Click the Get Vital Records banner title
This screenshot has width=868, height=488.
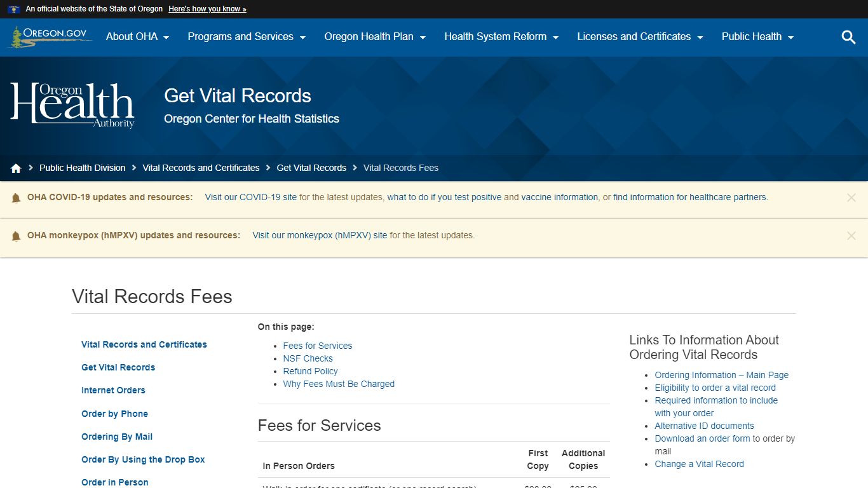(x=238, y=96)
